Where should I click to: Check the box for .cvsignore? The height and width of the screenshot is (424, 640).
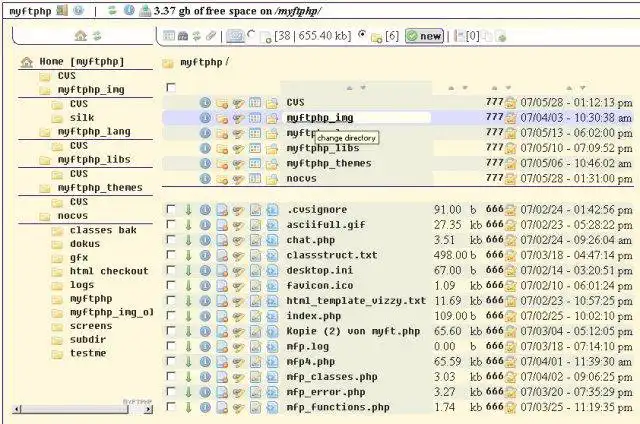coord(171,209)
